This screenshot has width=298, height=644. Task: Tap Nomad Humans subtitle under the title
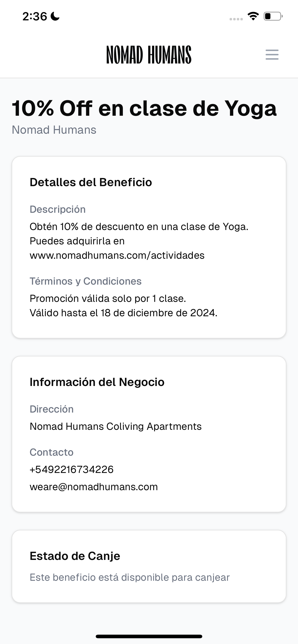point(54,130)
